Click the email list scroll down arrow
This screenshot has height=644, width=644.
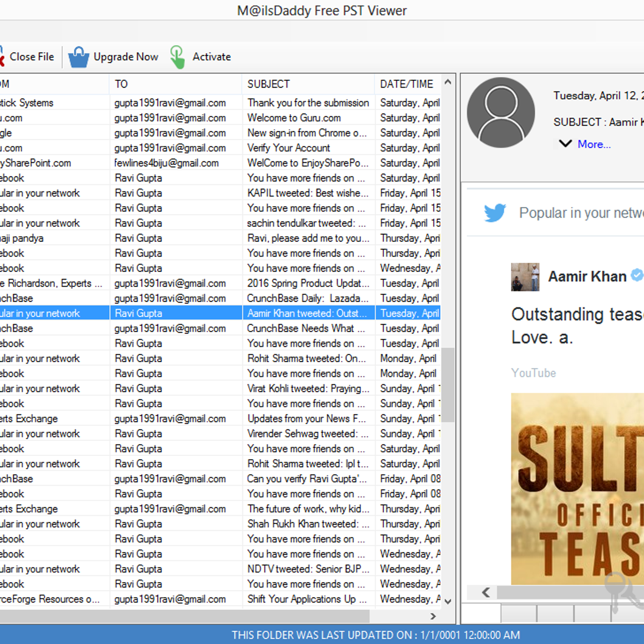pos(448,601)
